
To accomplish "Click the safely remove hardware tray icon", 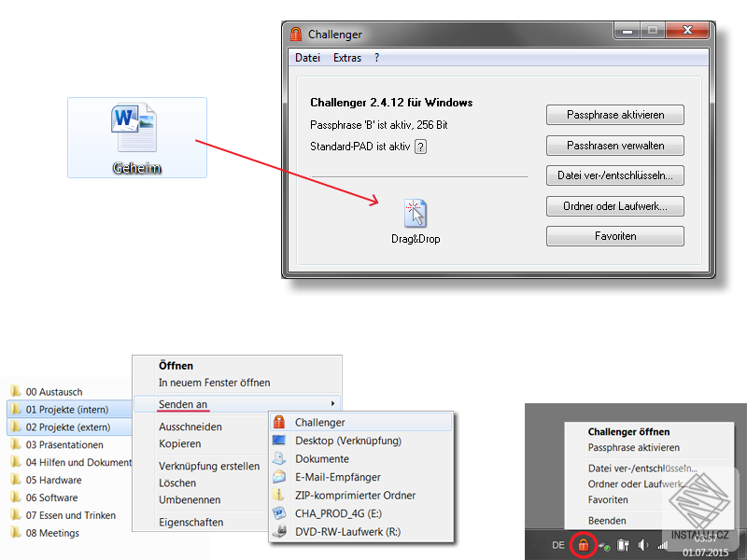I will pos(604,546).
